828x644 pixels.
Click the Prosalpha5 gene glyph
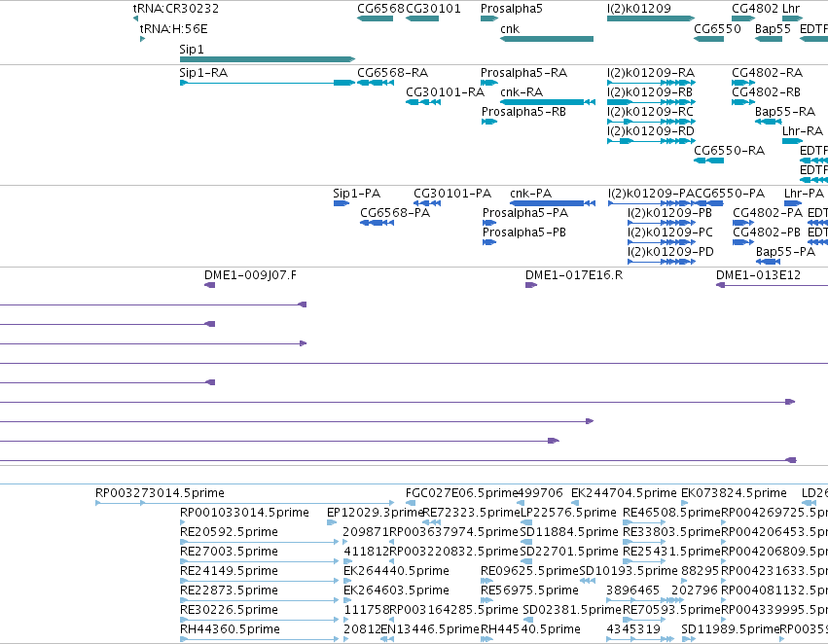tap(489, 18)
